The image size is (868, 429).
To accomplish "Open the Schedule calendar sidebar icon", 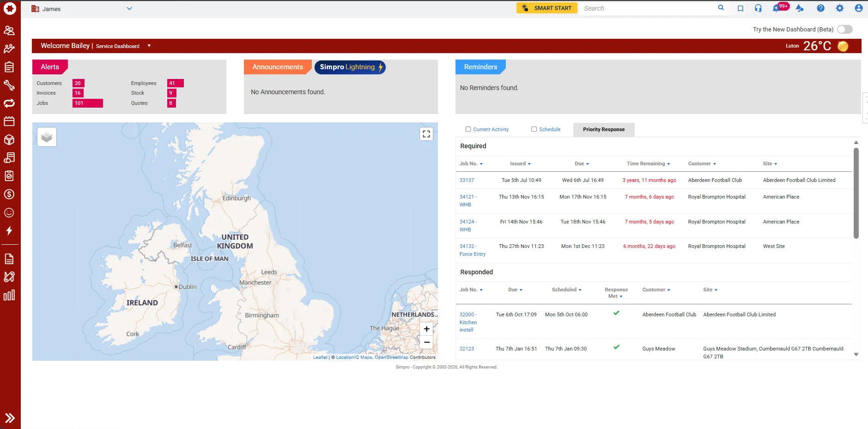I will point(9,121).
